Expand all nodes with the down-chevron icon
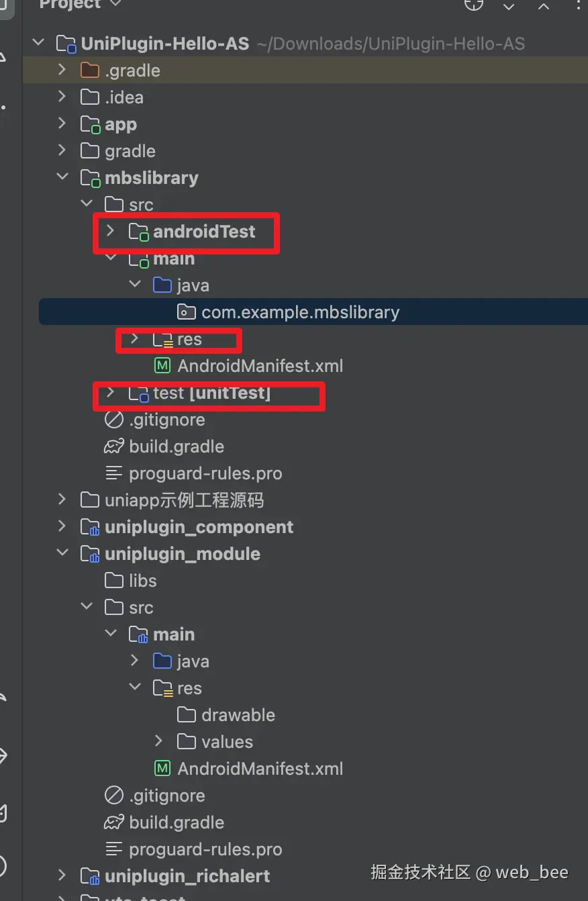Image resolution: width=588 pixels, height=901 pixels. [x=509, y=6]
